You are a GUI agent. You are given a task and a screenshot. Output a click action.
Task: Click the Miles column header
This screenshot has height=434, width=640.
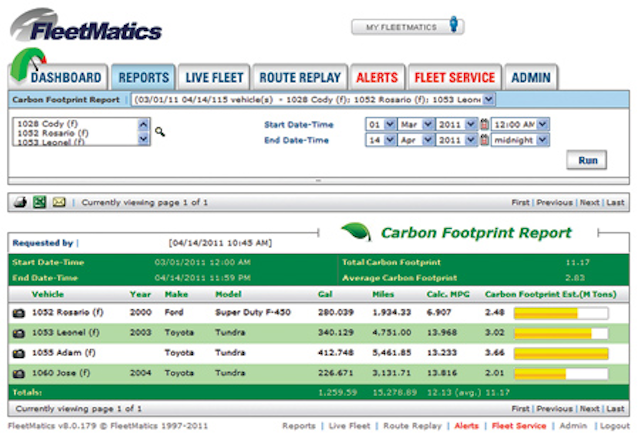pos(383,294)
